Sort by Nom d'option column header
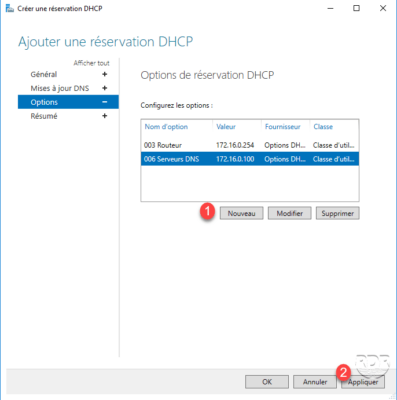 166,127
